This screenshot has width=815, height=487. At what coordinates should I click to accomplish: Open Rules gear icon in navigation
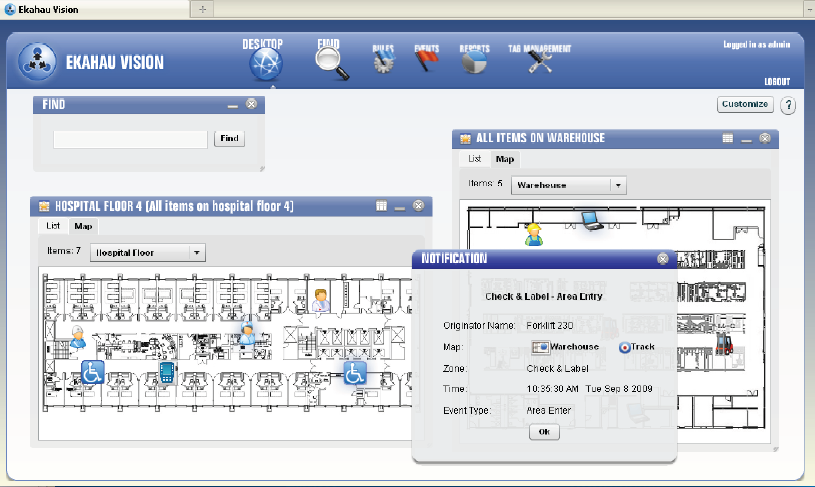pos(384,63)
